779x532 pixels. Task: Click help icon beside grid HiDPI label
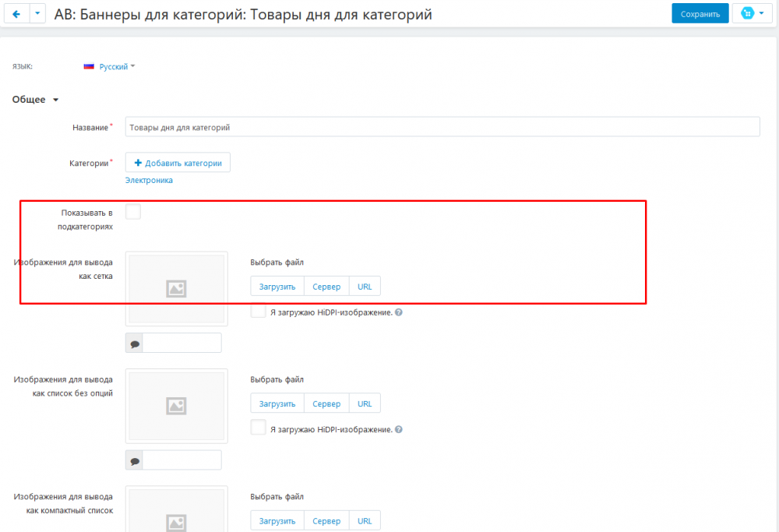(399, 312)
